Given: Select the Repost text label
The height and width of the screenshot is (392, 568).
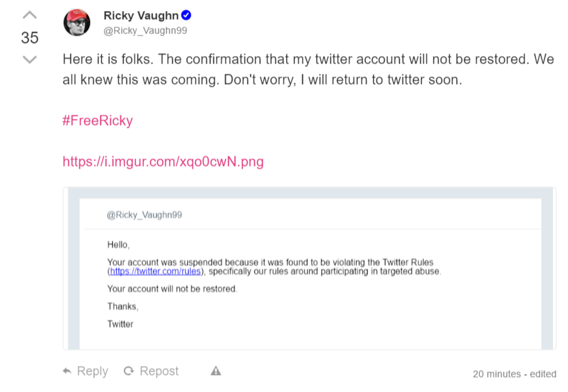Looking at the screenshot, I should [x=159, y=372].
